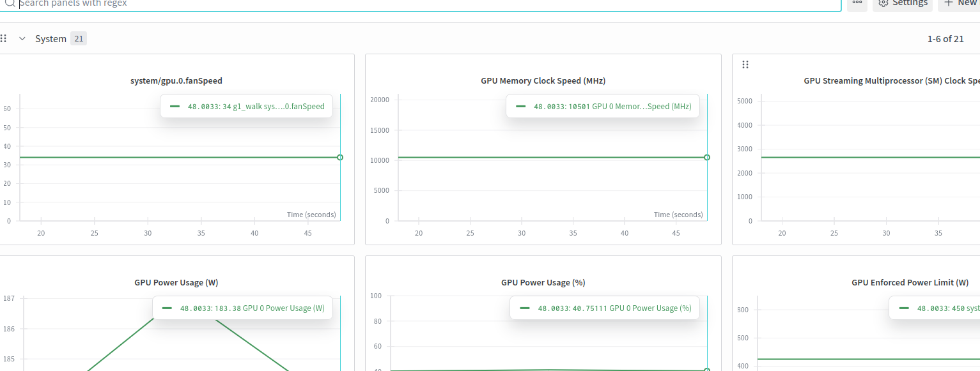The height and width of the screenshot is (371, 980).
Task: Click the 45 x-axis tick on Memory Clock chart
Action: [x=676, y=233]
